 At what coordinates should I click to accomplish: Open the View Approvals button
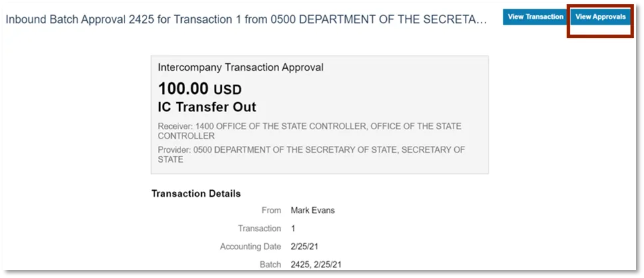click(x=600, y=17)
